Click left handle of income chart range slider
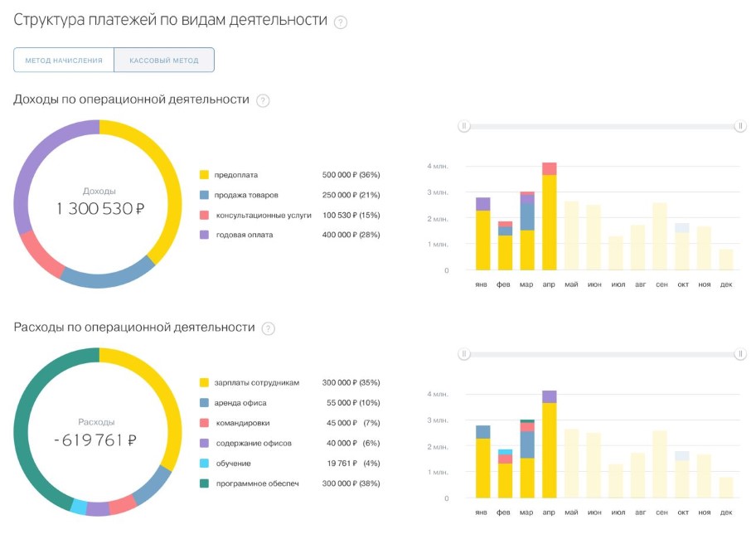The height and width of the screenshot is (539, 756). [x=465, y=126]
